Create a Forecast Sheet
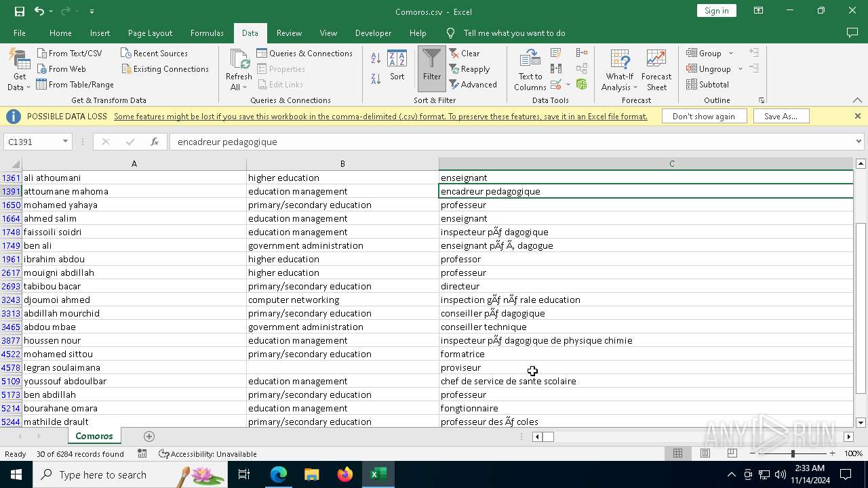Viewport: 868px width, 488px height. point(656,70)
